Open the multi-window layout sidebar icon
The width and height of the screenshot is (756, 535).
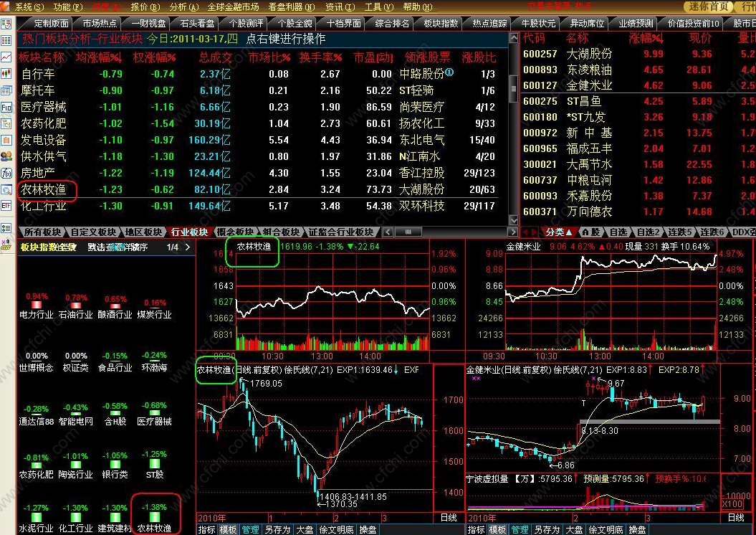[6, 90]
